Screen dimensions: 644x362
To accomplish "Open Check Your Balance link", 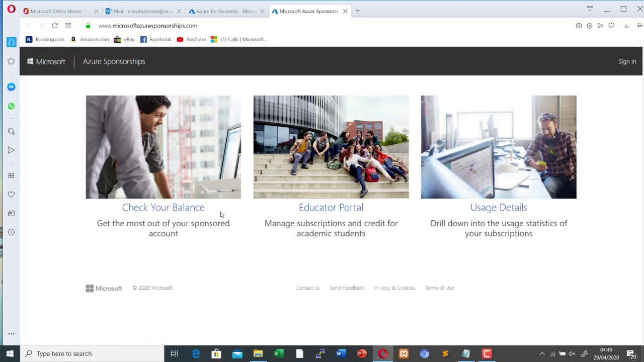I will 163,207.
